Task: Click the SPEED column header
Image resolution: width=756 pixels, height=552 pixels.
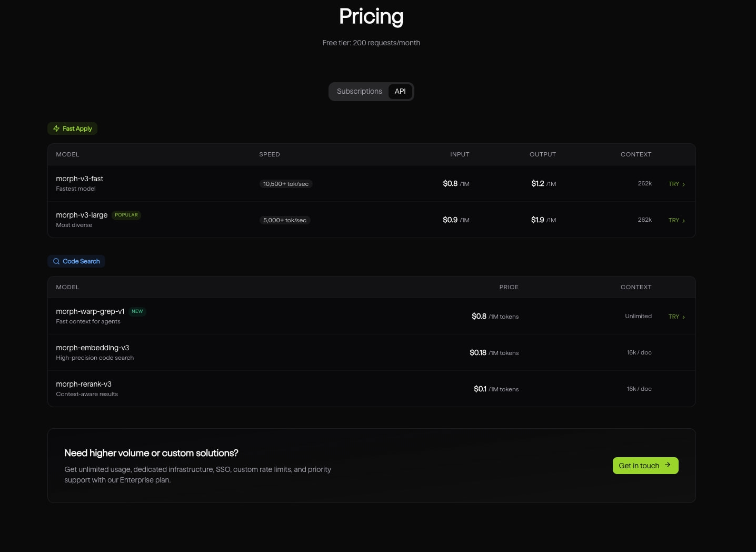Action: tap(270, 154)
